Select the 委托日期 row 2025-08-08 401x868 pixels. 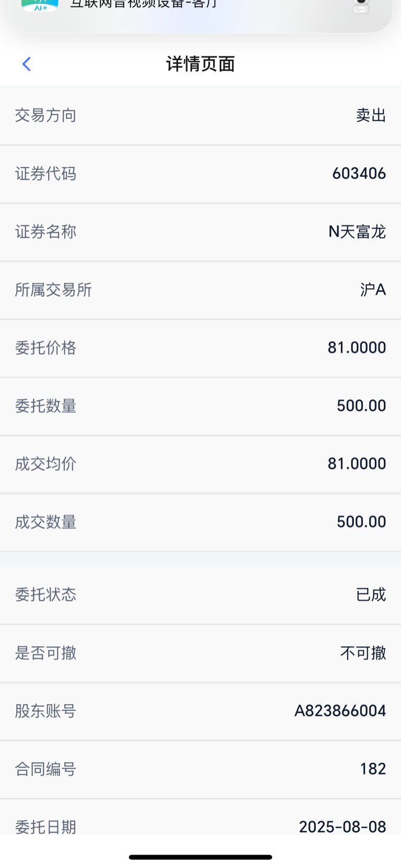coord(200,817)
